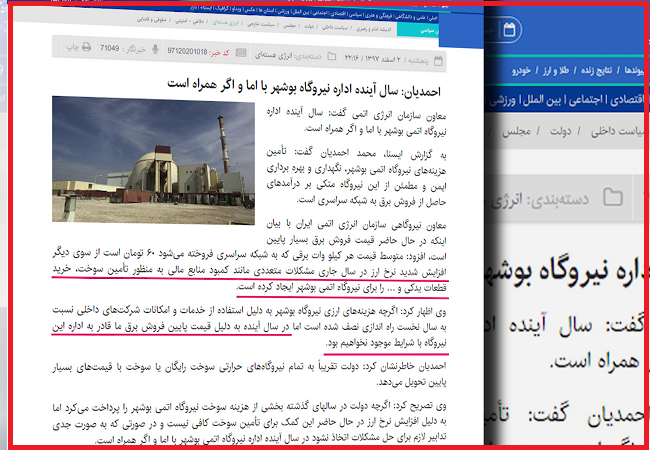Click the large folder icon in the zoomed background page
This screenshot has height=450, width=650.
click(613, 197)
